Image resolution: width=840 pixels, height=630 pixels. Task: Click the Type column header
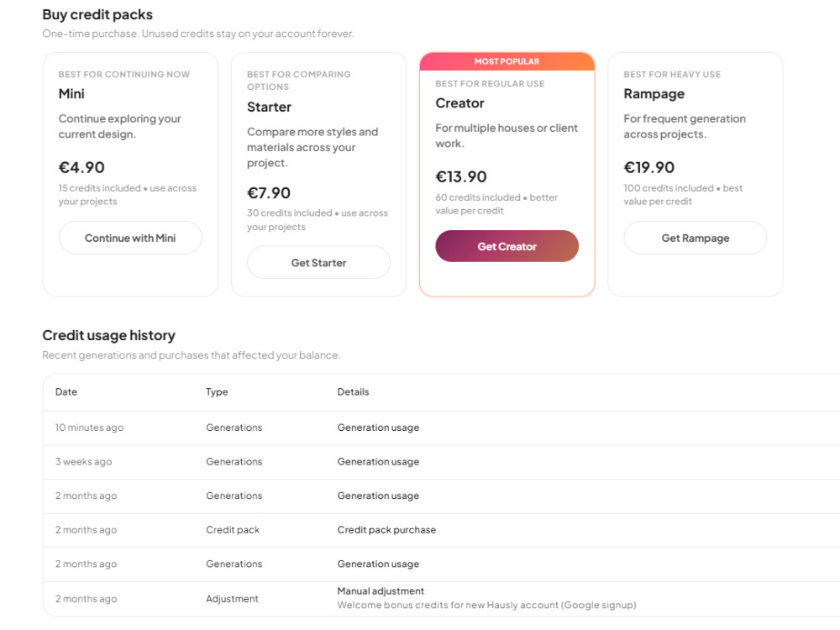coord(217,391)
